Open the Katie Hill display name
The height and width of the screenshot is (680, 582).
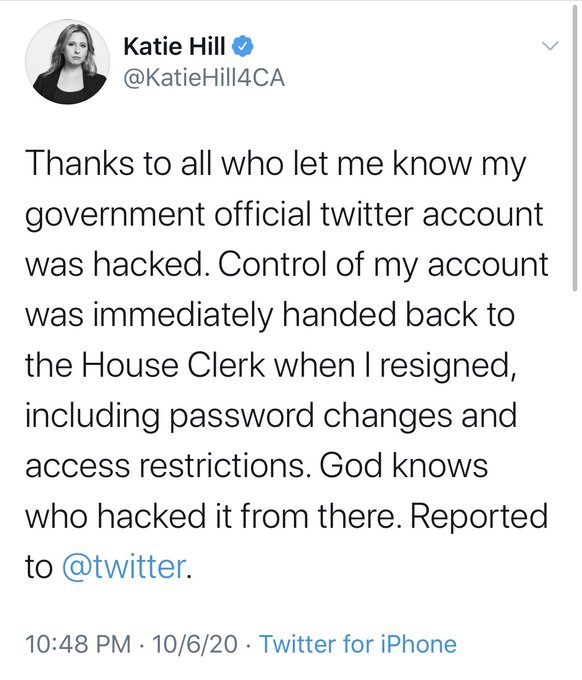point(175,46)
